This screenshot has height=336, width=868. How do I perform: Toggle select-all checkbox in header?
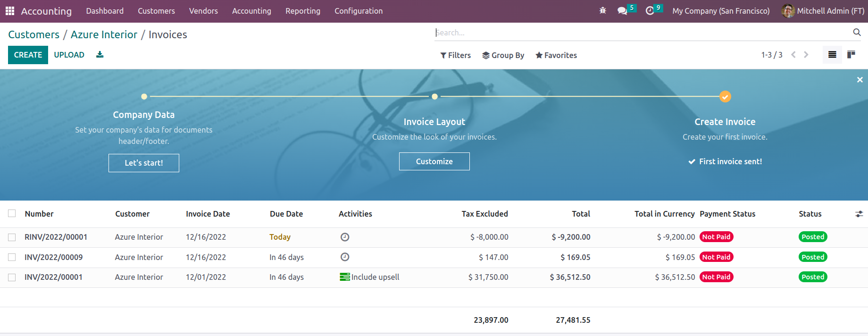[x=12, y=214]
